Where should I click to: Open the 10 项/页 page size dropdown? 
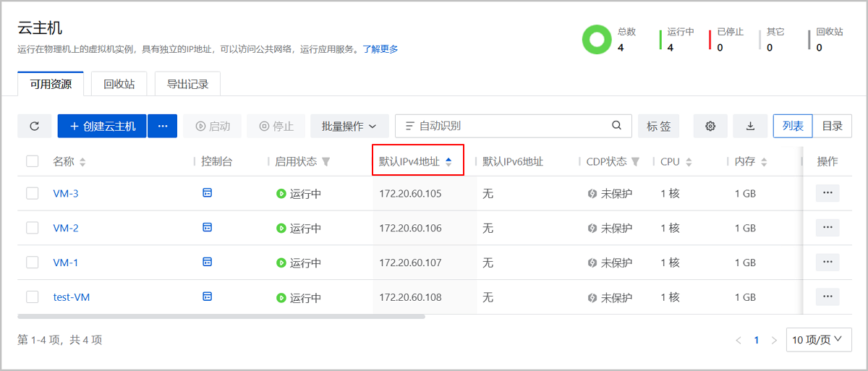click(817, 339)
